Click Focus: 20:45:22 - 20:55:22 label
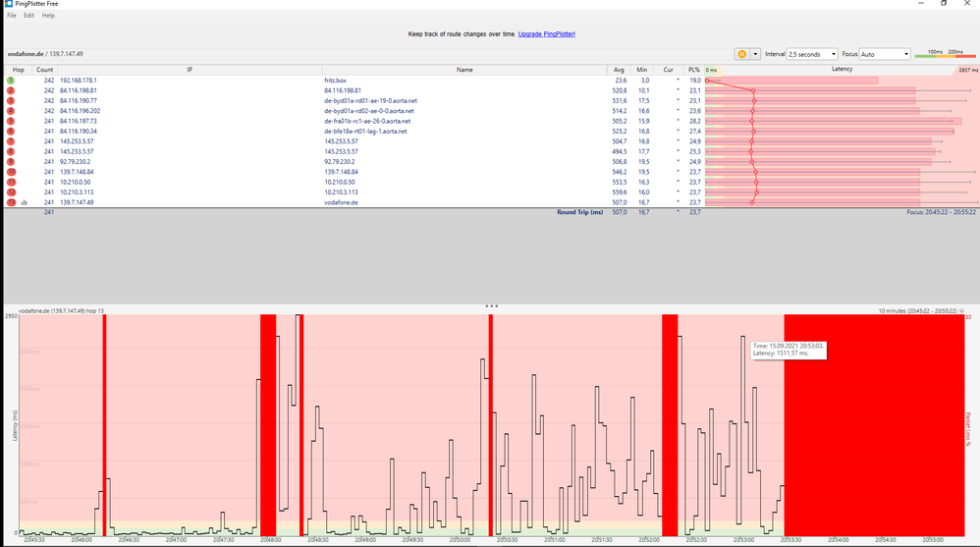The image size is (980, 547). (942, 212)
